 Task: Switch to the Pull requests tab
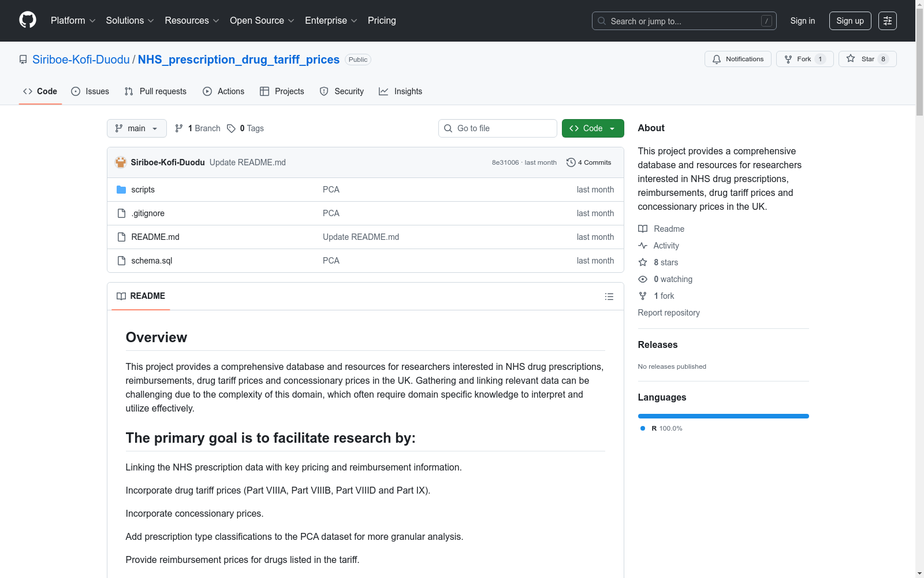coord(155,91)
